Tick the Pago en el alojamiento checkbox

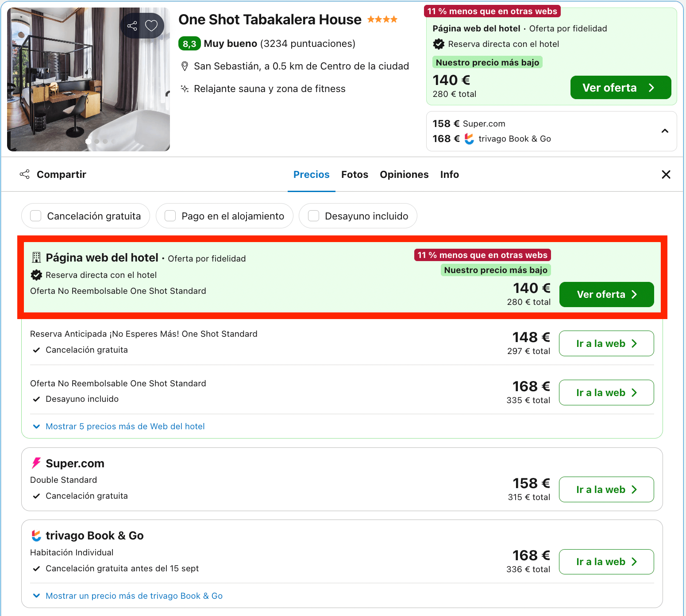tap(170, 216)
